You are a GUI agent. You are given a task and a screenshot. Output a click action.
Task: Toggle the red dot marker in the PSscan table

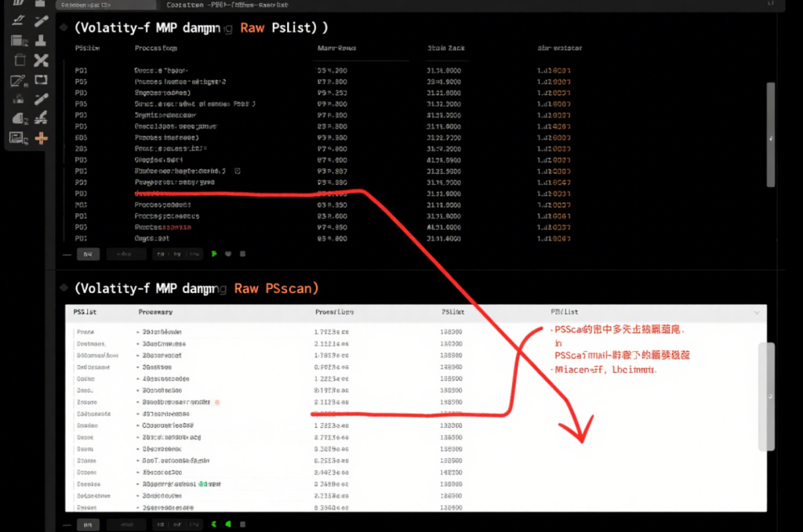pos(216,401)
